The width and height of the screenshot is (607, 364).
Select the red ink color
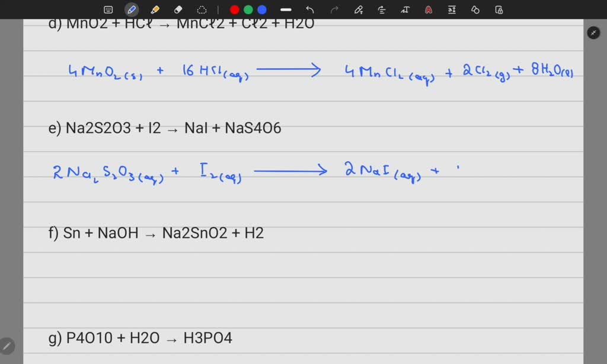click(x=234, y=9)
